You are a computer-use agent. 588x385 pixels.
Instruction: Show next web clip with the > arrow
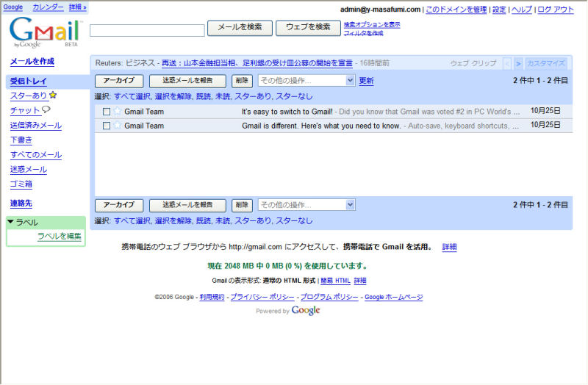click(x=518, y=63)
